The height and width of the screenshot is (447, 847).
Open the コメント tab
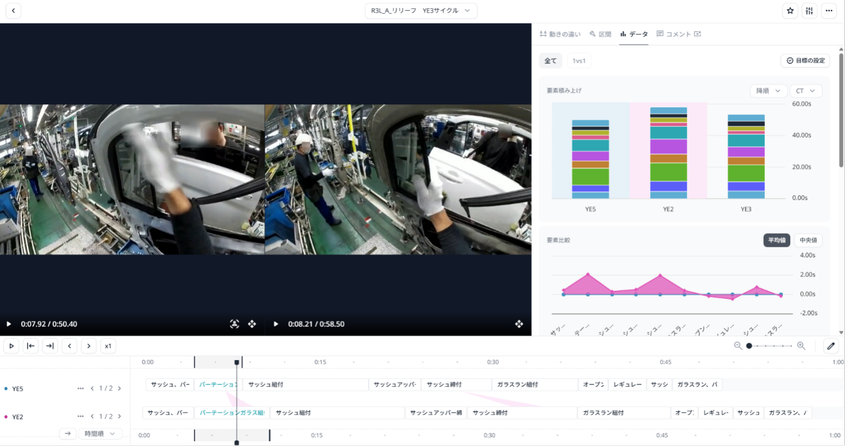point(674,34)
